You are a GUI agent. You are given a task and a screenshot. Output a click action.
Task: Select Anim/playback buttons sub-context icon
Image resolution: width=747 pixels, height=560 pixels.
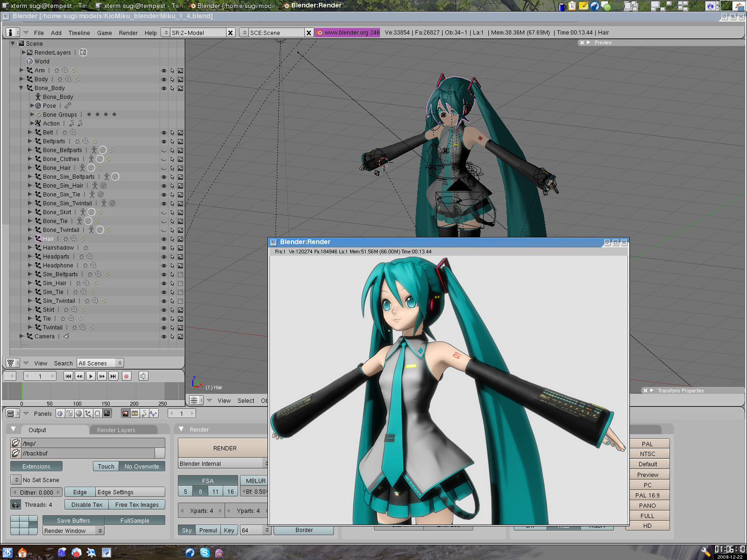coord(144,413)
